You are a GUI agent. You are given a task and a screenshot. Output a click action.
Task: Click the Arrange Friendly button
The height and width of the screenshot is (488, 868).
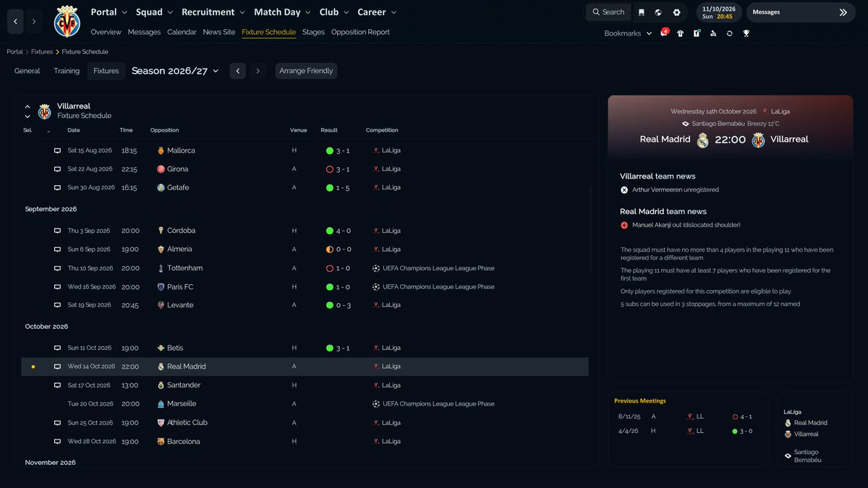(x=306, y=71)
